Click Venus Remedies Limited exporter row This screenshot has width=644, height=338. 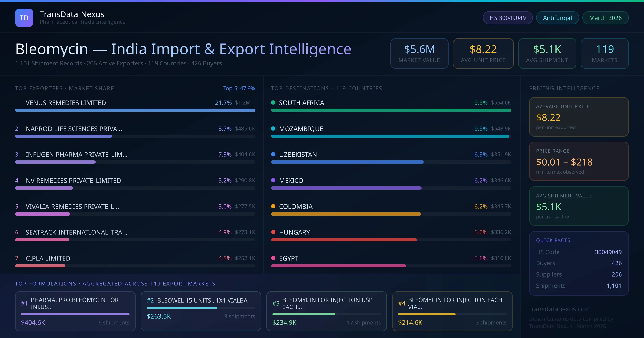tap(66, 103)
